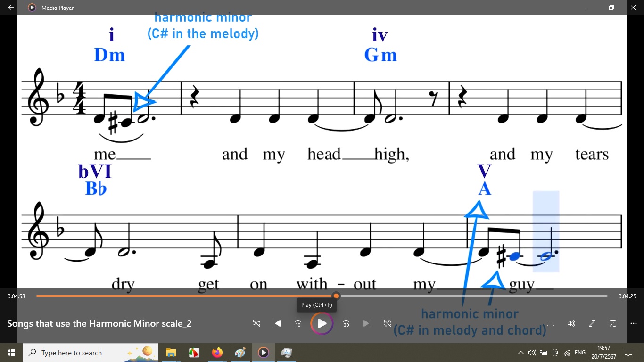Click the elapsed time 0:04:53
644x362 pixels.
click(16, 296)
